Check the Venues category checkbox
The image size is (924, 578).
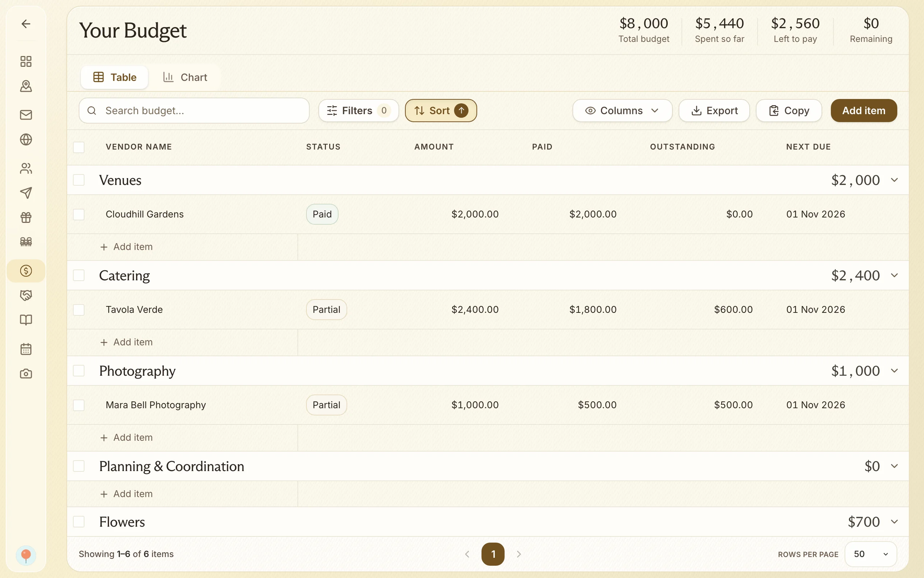pyautogui.click(x=79, y=180)
